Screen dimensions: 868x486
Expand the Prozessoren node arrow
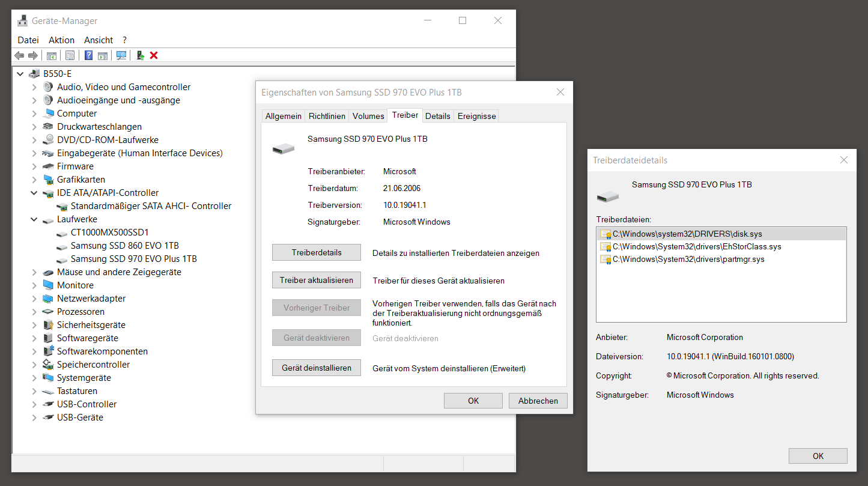[x=35, y=312]
